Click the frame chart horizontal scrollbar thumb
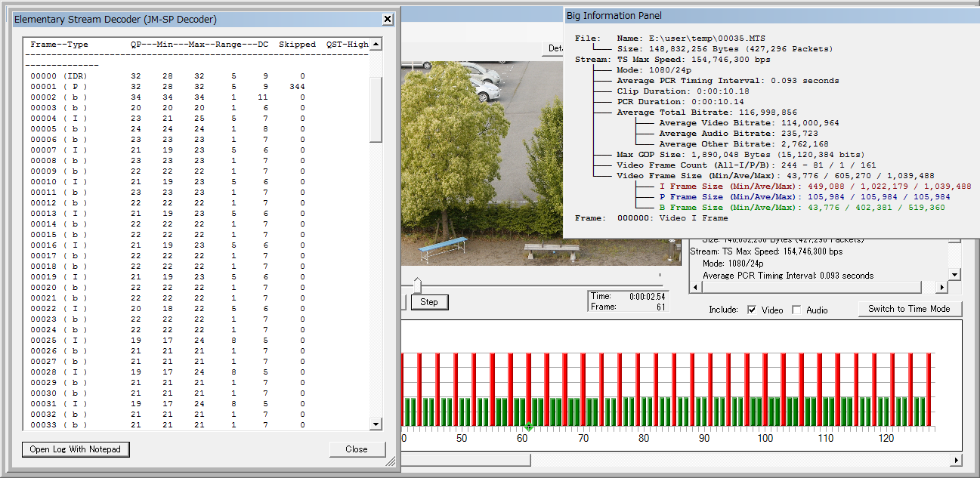 point(465,460)
